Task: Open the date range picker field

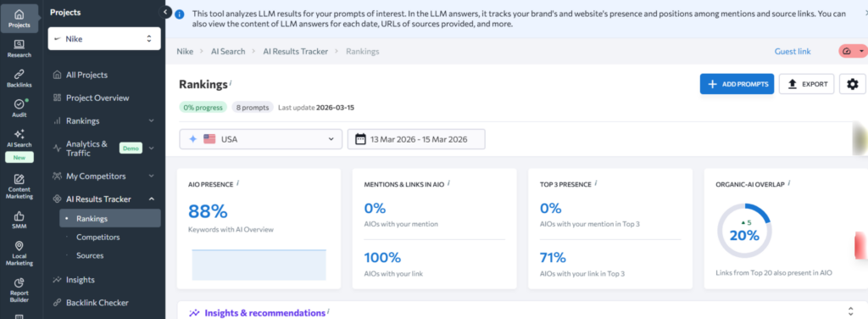Action: click(x=416, y=139)
